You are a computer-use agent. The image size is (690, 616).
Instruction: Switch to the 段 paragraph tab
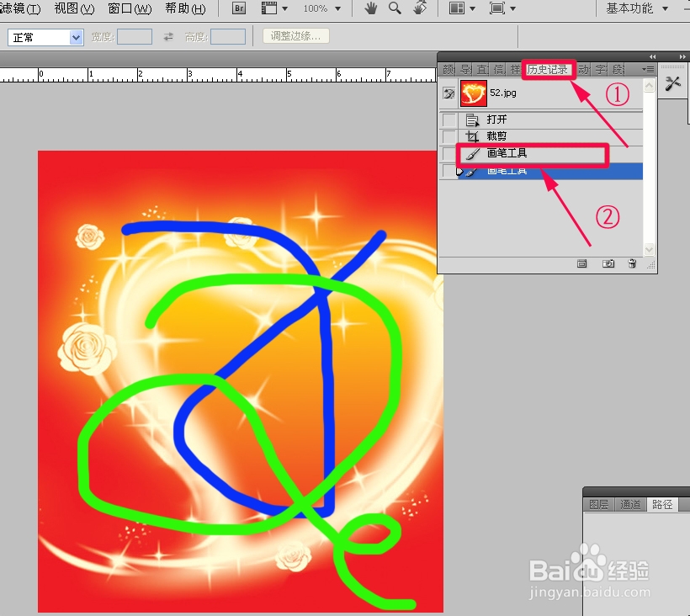(618, 70)
